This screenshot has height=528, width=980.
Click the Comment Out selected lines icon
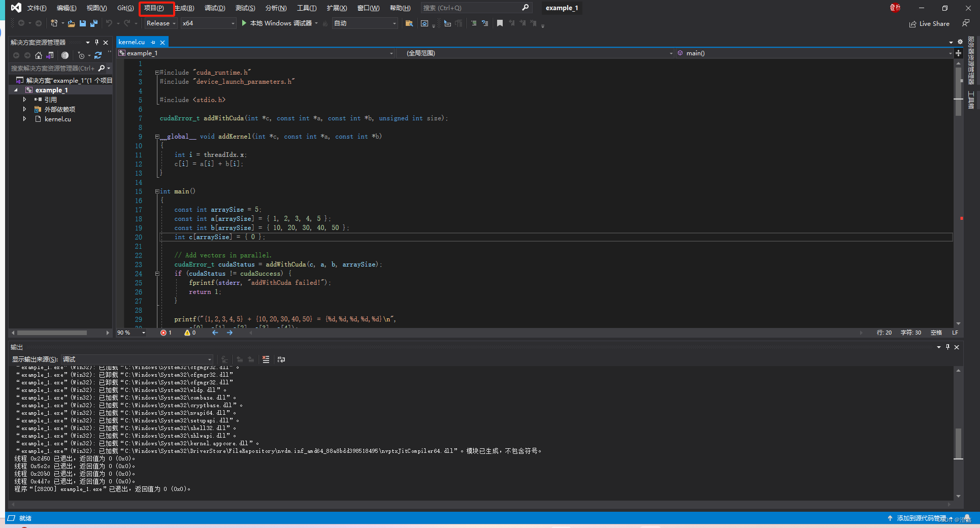[474, 23]
